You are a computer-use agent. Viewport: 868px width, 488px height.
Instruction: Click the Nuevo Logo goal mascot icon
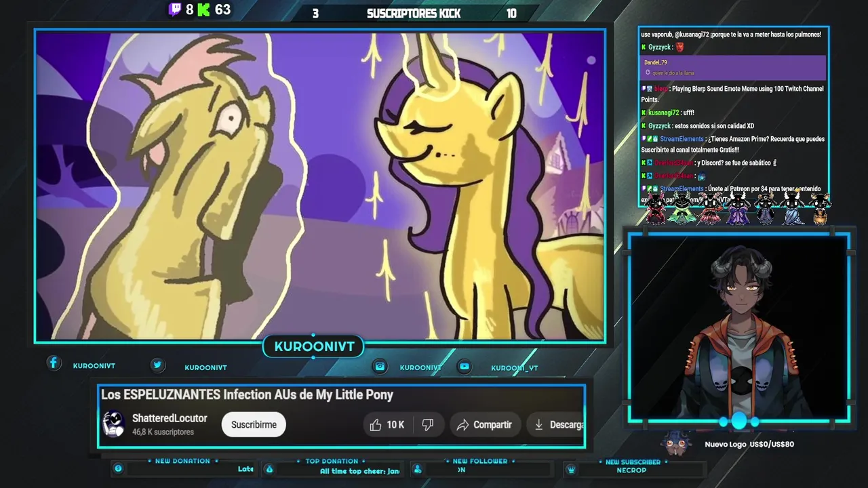[x=675, y=443]
